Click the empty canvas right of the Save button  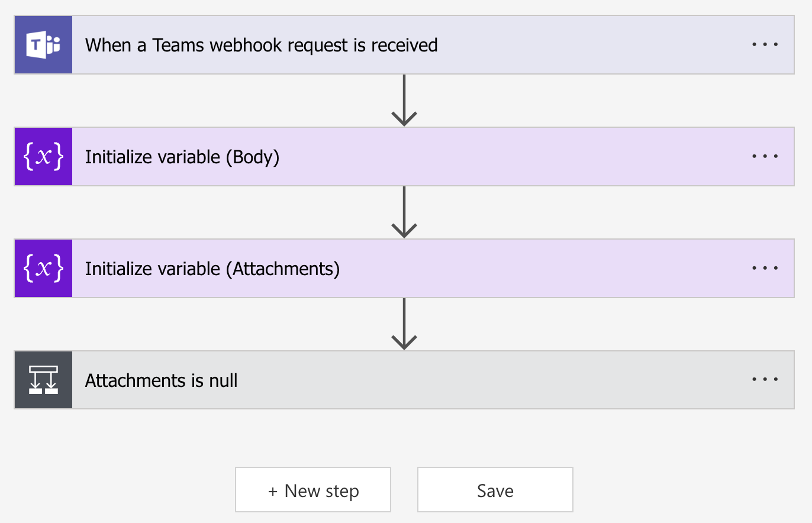(681, 490)
